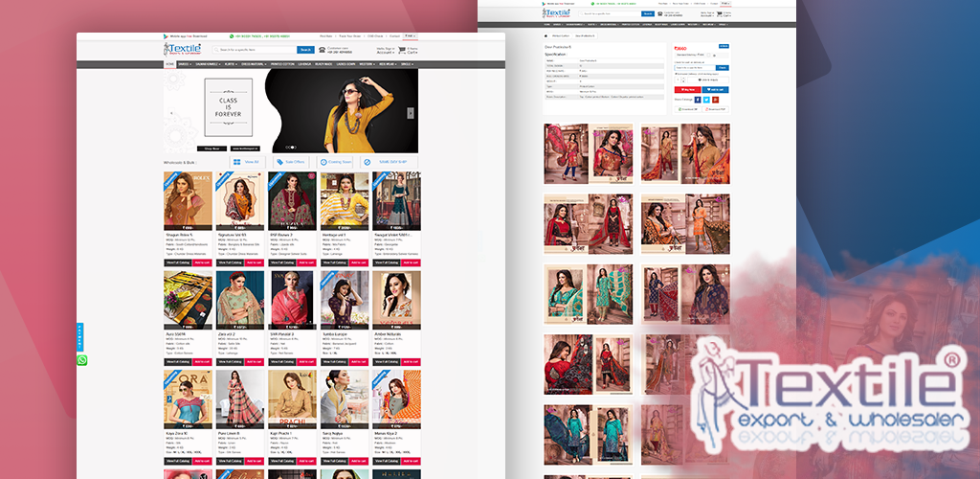Click the Google Play icon on homepage
The height and width of the screenshot is (479, 980).
(x=166, y=36)
